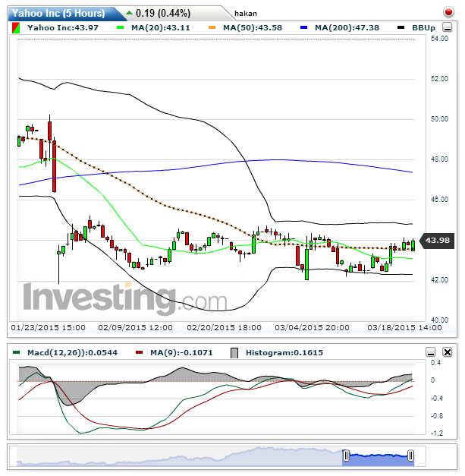The width and height of the screenshot is (465, 476).
Task: Click the gray Histogram legend swatch
Action: click(234, 353)
